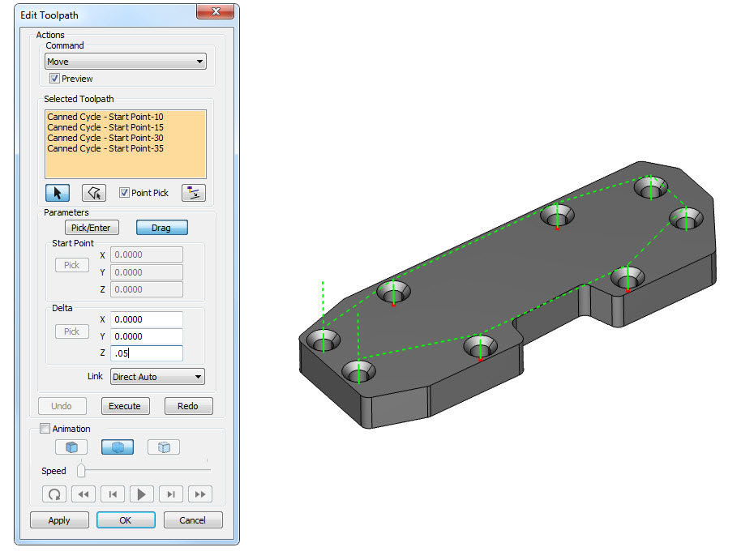Choose the solid shaded cube display icon

coord(71,447)
